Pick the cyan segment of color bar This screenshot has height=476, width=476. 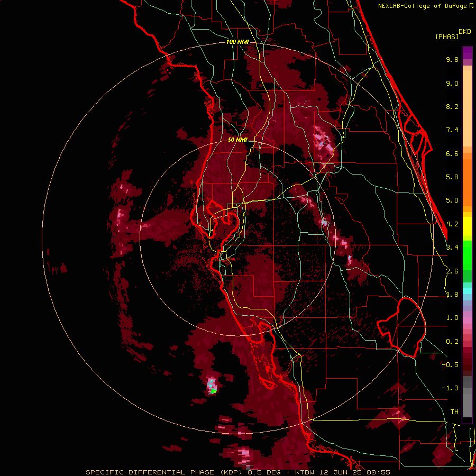[x=467, y=291]
